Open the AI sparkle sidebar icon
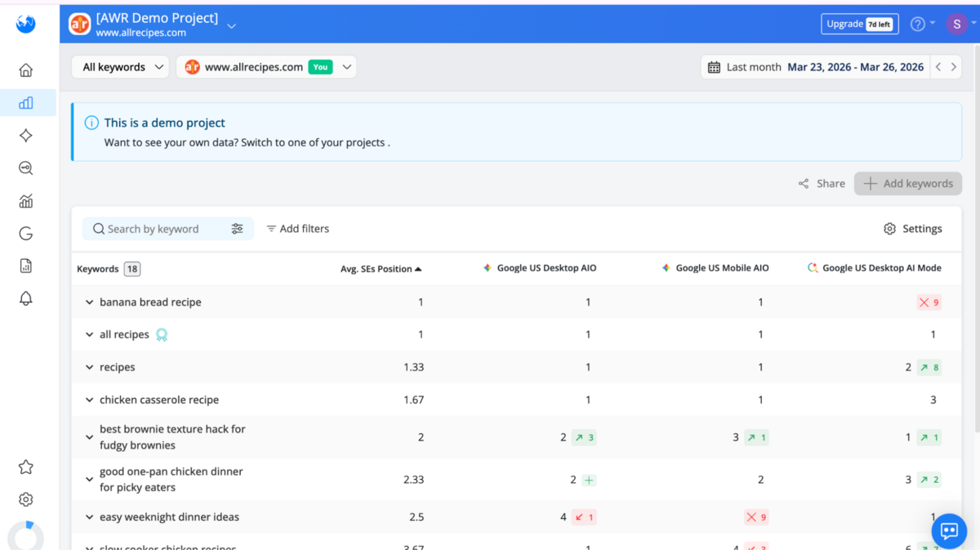Screen dimensions: 980x550 [26, 136]
